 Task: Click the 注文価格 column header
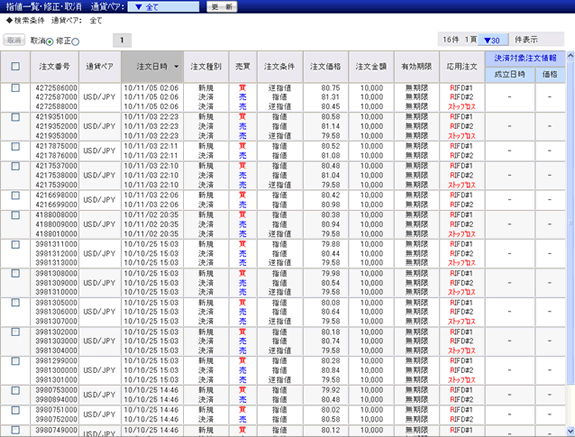click(325, 66)
